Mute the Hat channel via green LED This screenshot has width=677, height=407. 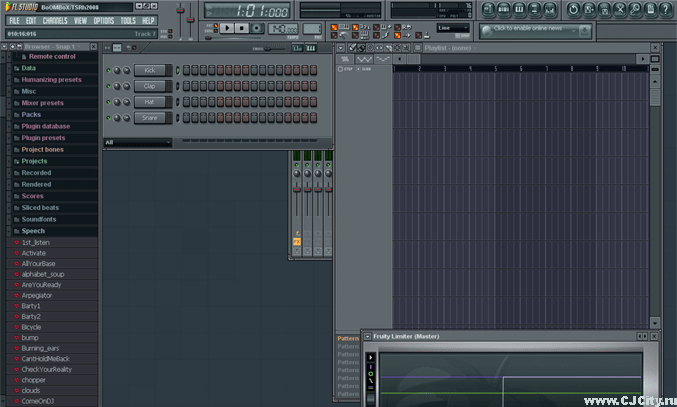click(x=108, y=102)
